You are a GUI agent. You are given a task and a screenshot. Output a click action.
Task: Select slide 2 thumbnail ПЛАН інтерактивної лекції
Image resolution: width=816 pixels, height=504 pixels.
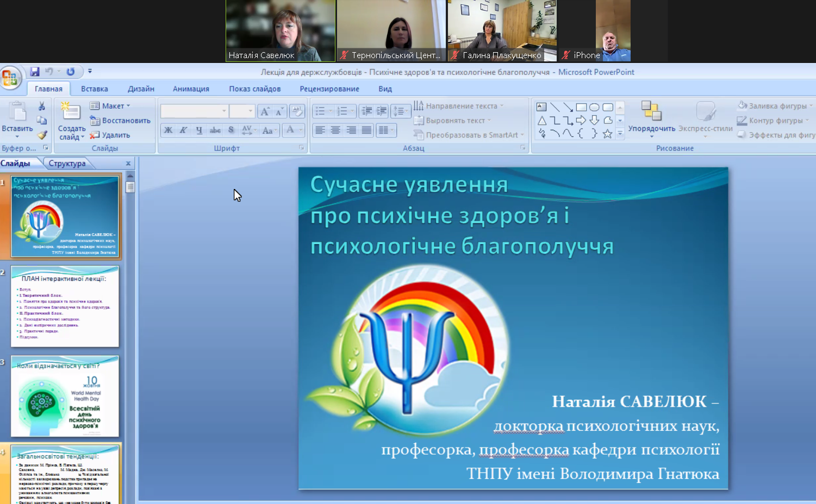coord(65,307)
